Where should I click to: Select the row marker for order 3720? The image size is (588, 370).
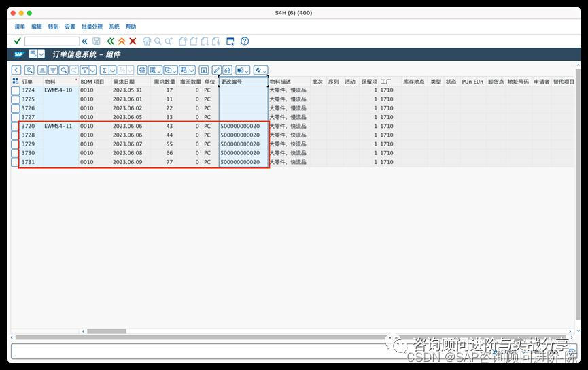click(x=15, y=127)
